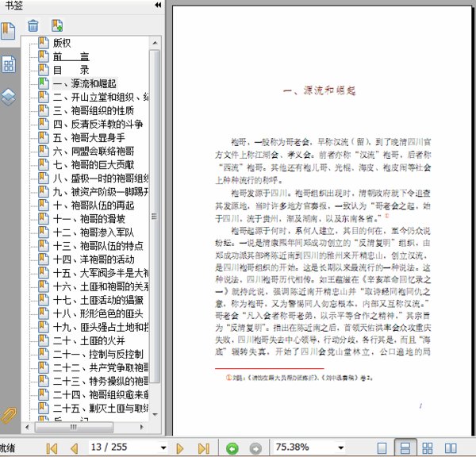476x457 pixels.
Task: Open bookmark 十六、土匪和袍哥的关系
Action: (x=101, y=286)
